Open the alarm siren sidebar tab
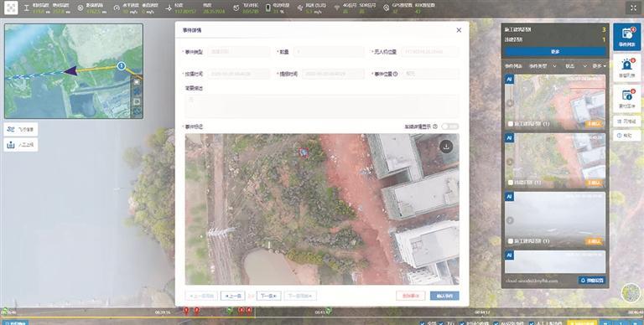 pos(626,68)
